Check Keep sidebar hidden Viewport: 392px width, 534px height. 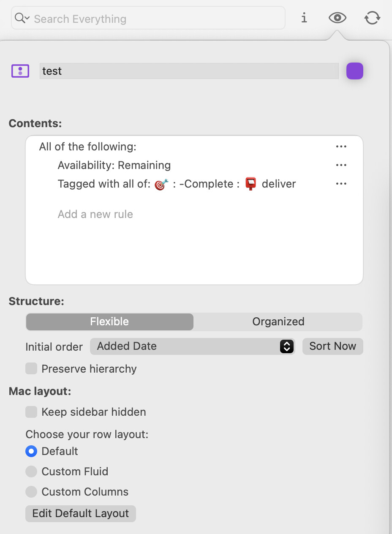[31, 412]
